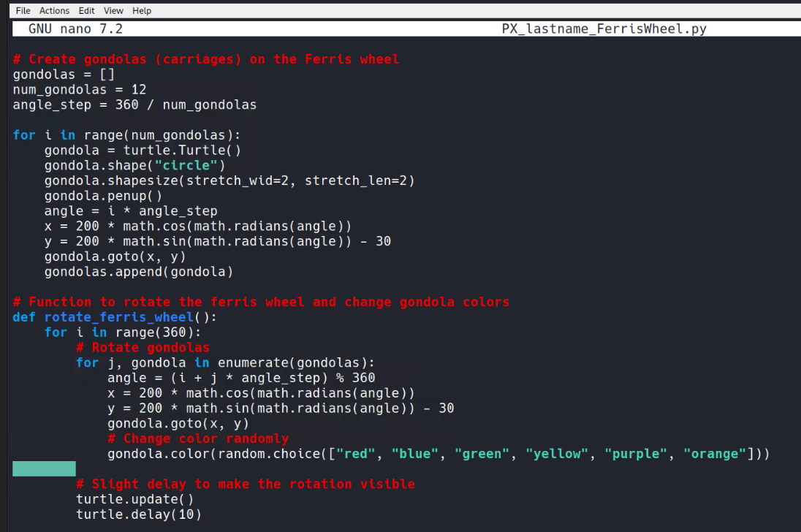
Task: Open the Actions menu
Action: click(54, 10)
